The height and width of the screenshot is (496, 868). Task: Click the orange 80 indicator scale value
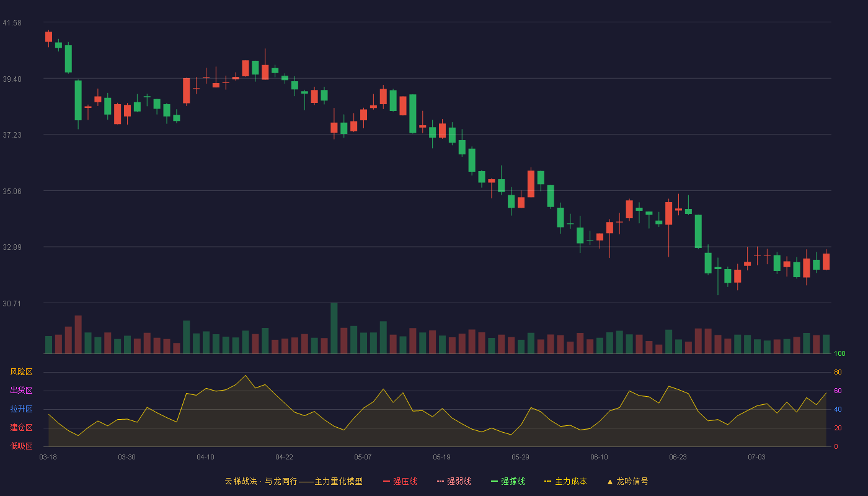coord(838,373)
